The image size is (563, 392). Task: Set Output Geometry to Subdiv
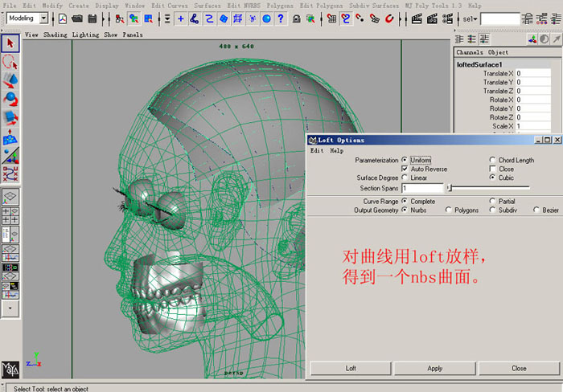[x=492, y=210]
